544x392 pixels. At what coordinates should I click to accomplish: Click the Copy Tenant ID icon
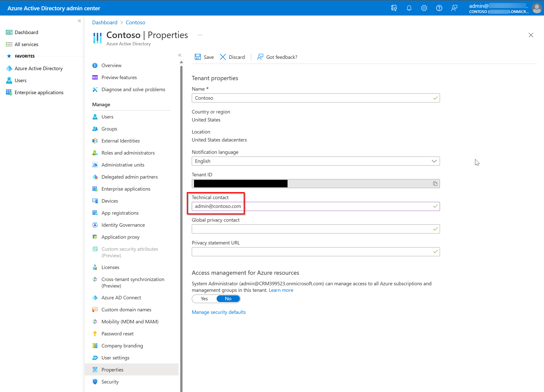[x=435, y=183]
